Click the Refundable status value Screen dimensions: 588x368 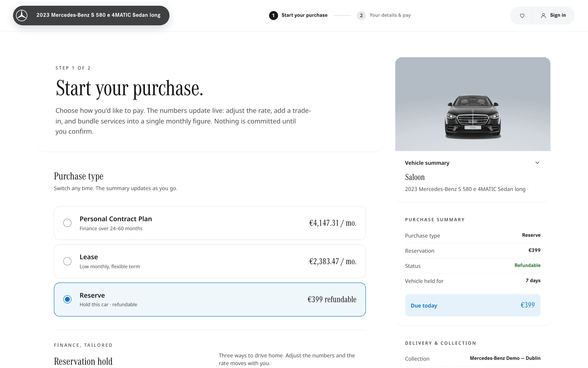click(527, 265)
